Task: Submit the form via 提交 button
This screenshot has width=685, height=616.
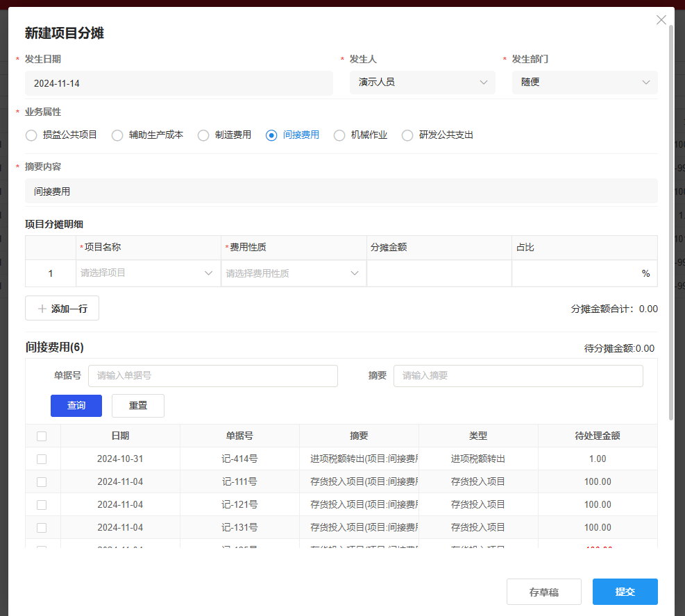Action: click(x=625, y=591)
